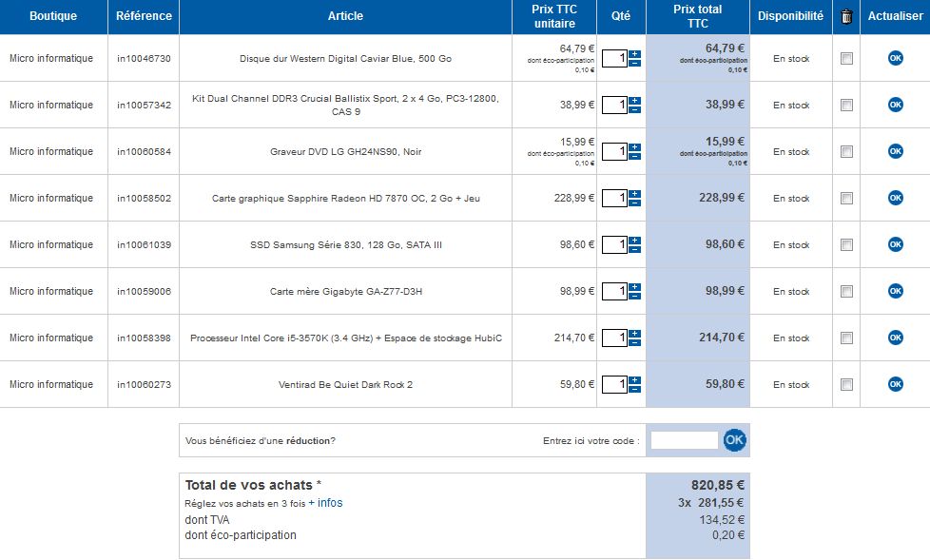Decrease quantity of Gigabyte motherboard
The height and width of the screenshot is (560, 930).
point(634,296)
